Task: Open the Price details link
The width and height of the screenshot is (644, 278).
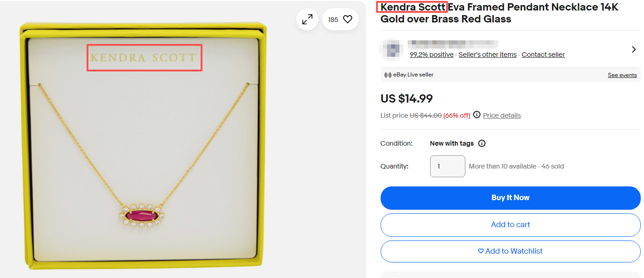Action: pos(502,115)
